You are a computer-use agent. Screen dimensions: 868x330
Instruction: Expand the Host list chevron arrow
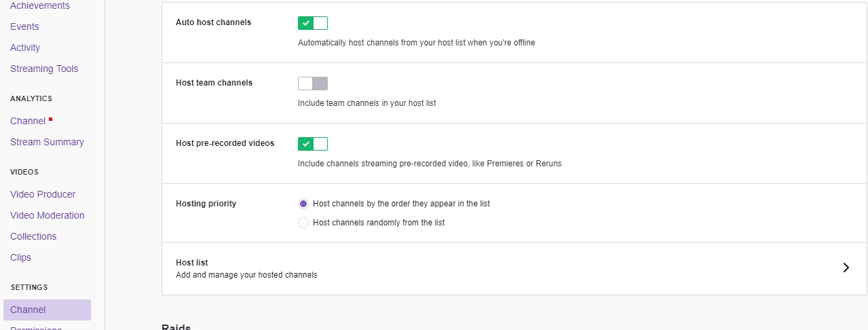pyautogui.click(x=846, y=268)
